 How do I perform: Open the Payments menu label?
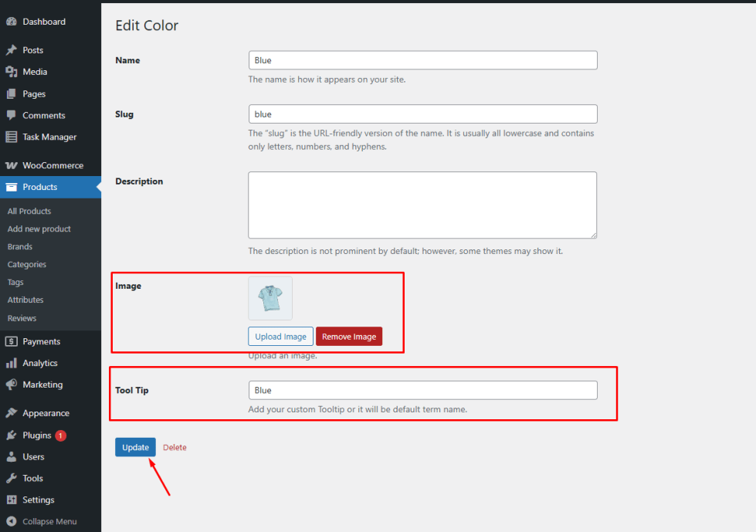(42, 341)
